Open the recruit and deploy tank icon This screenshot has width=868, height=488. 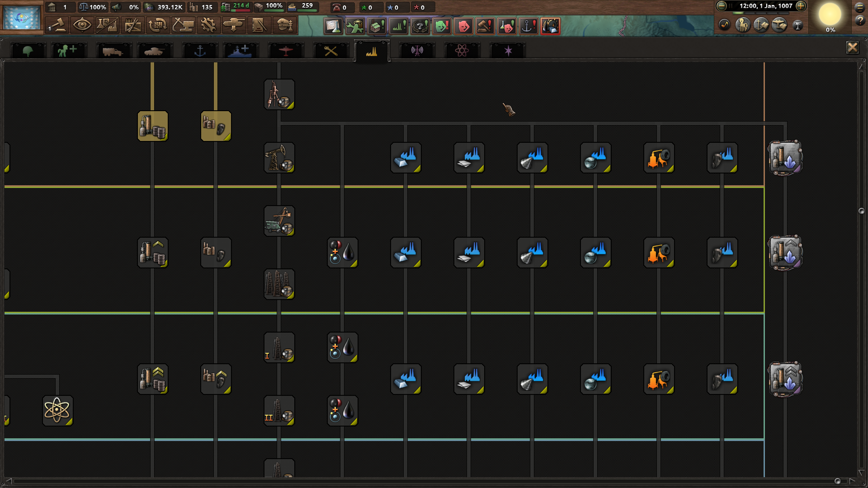[x=234, y=25]
